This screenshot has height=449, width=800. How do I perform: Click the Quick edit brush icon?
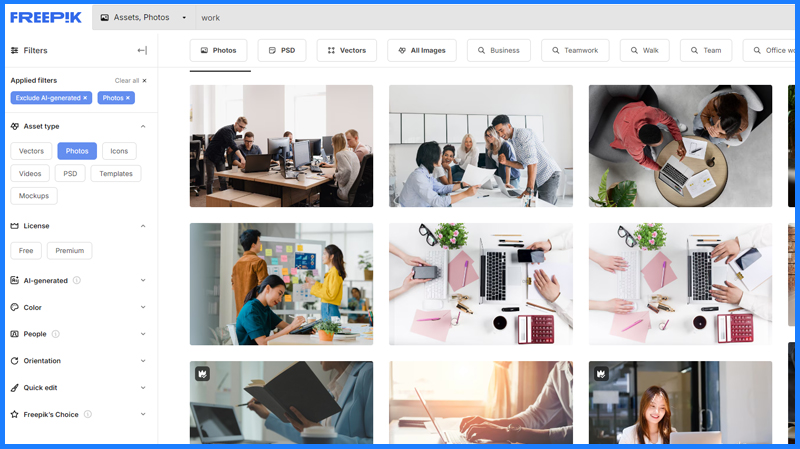tap(14, 388)
